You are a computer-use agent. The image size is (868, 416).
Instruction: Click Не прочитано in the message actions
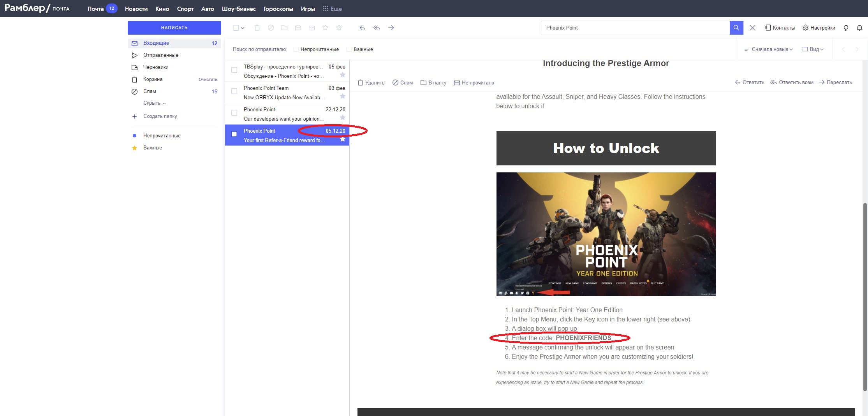pyautogui.click(x=474, y=82)
